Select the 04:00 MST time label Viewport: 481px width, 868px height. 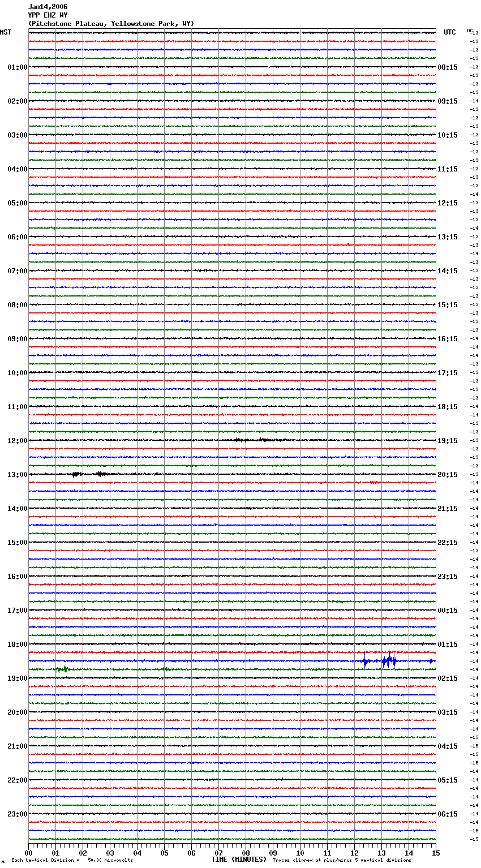[18, 169]
